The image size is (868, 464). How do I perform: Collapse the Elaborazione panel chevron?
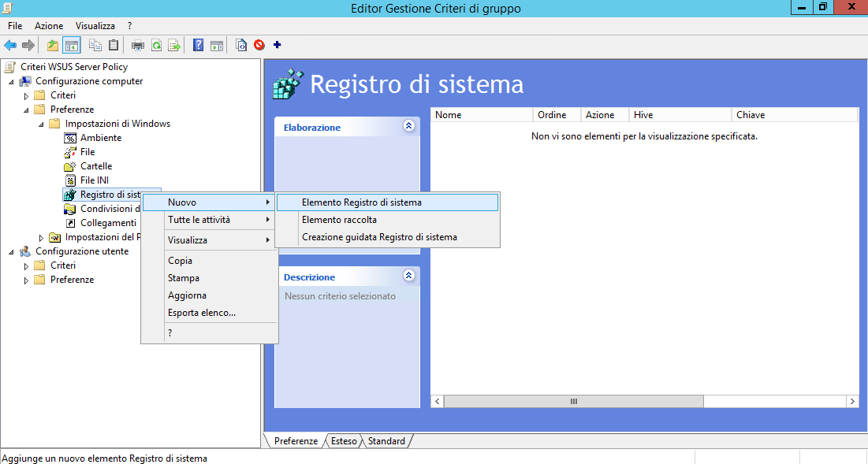[408, 126]
